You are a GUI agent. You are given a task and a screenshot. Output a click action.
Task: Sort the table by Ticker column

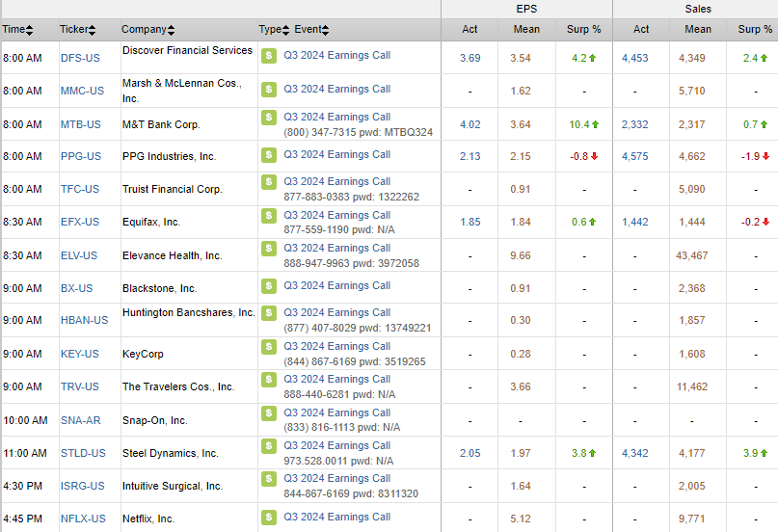tap(77, 29)
